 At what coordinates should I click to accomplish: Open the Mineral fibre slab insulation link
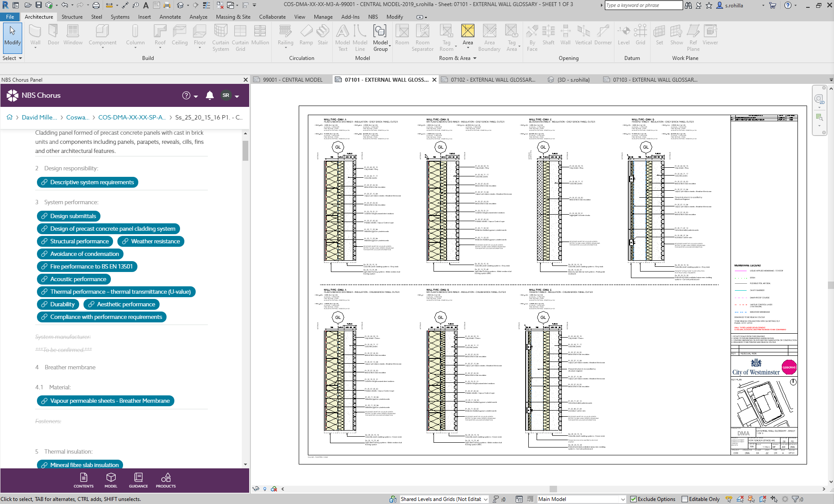click(x=80, y=464)
